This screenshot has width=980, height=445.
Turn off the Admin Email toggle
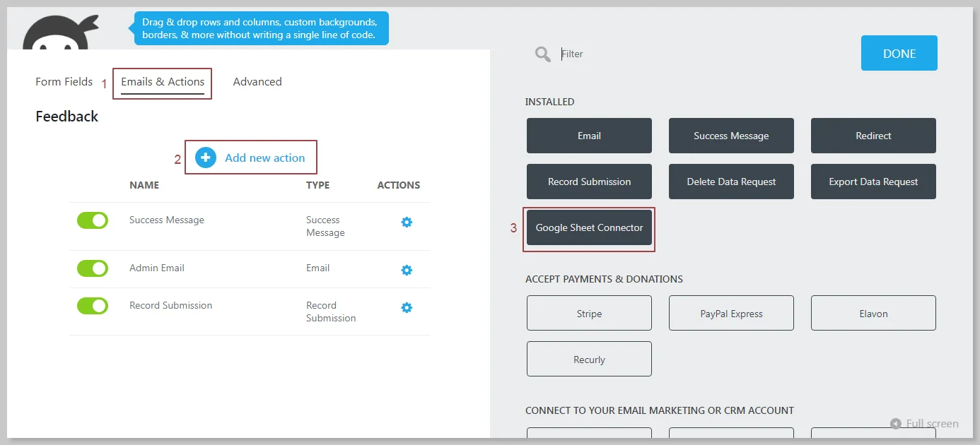coord(93,268)
